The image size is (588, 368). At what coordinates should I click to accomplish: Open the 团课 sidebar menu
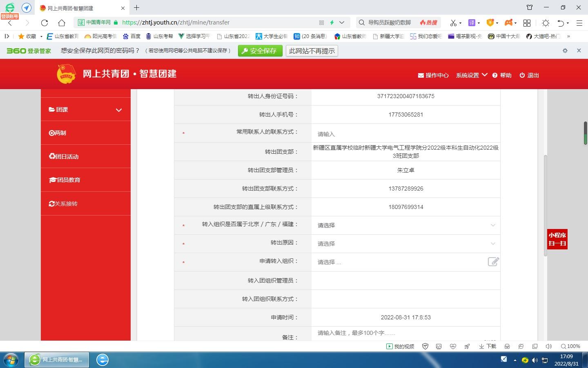pos(86,110)
